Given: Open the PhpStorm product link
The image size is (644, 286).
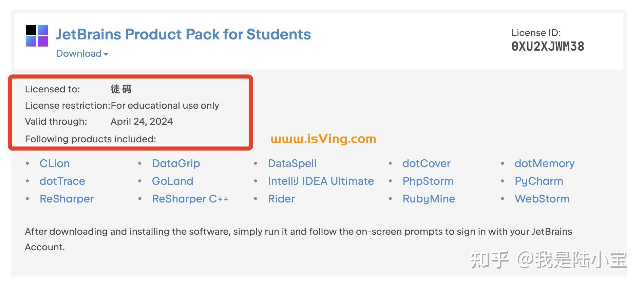Looking at the screenshot, I should coord(428,181).
